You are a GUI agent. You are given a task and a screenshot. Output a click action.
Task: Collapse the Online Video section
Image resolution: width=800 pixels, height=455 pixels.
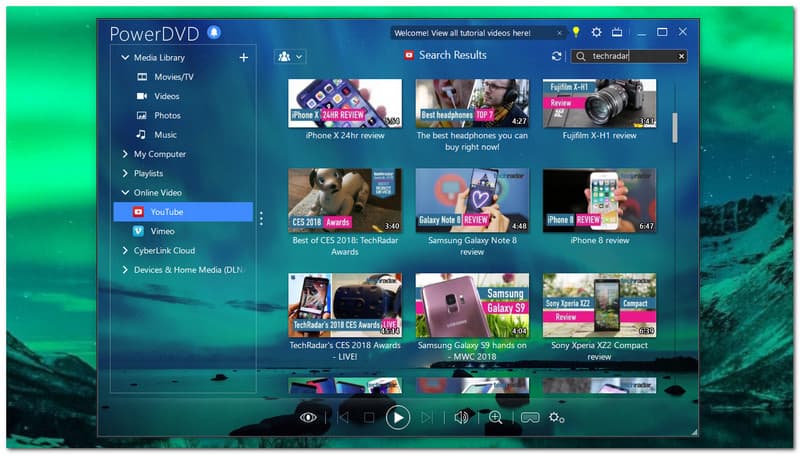point(125,193)
